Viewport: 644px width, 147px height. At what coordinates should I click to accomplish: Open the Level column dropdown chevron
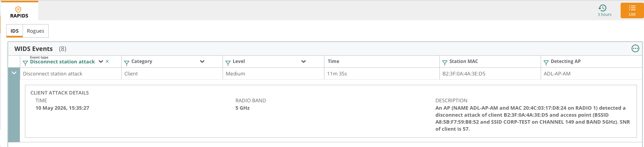(304, 61)
